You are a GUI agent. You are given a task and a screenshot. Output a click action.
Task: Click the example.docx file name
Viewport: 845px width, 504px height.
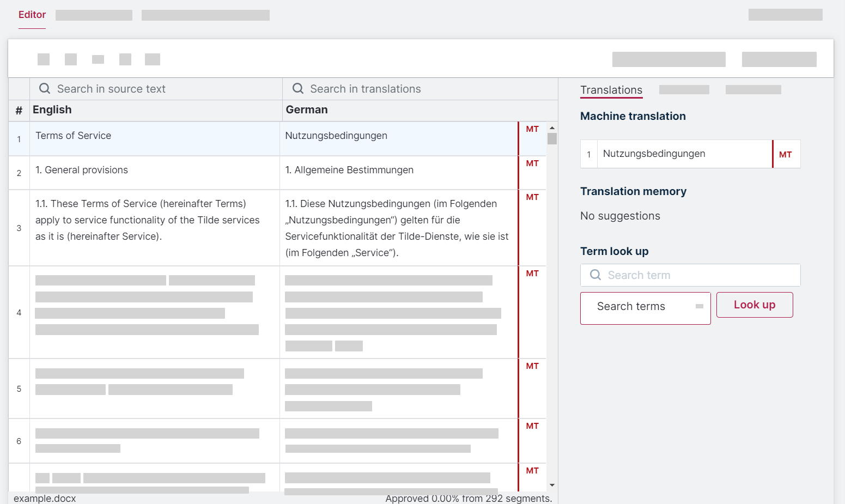point(45,498)
